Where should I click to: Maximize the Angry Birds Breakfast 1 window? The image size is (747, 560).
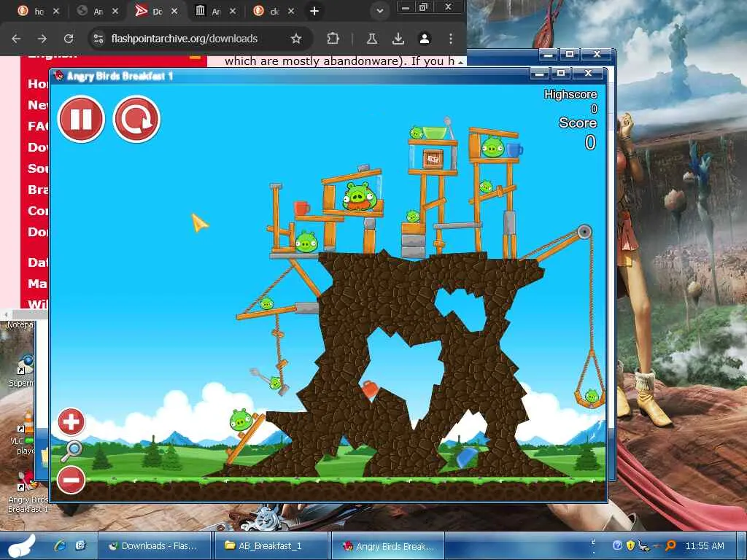(x=561, y=74)
